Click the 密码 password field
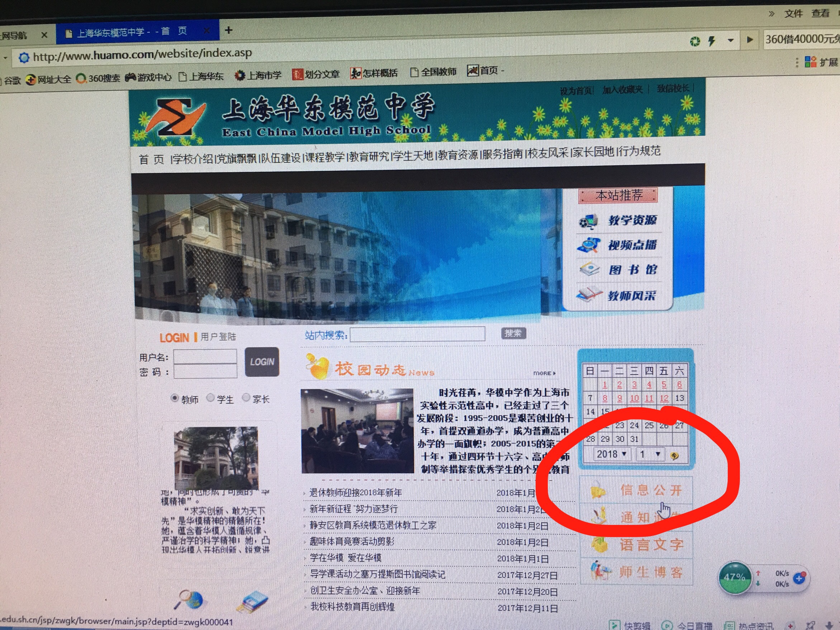Screen dimensions: 840x630 (205, 371)
